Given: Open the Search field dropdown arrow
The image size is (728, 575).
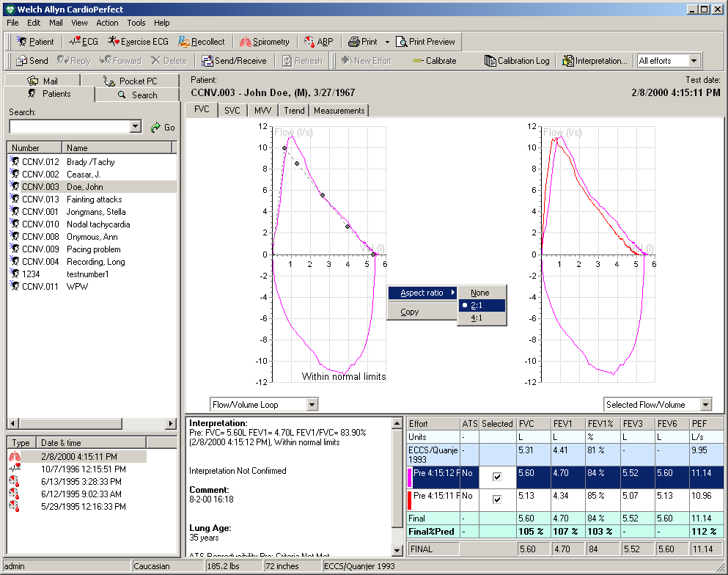Looking at the screenshot, I should (x=136, y=126).
